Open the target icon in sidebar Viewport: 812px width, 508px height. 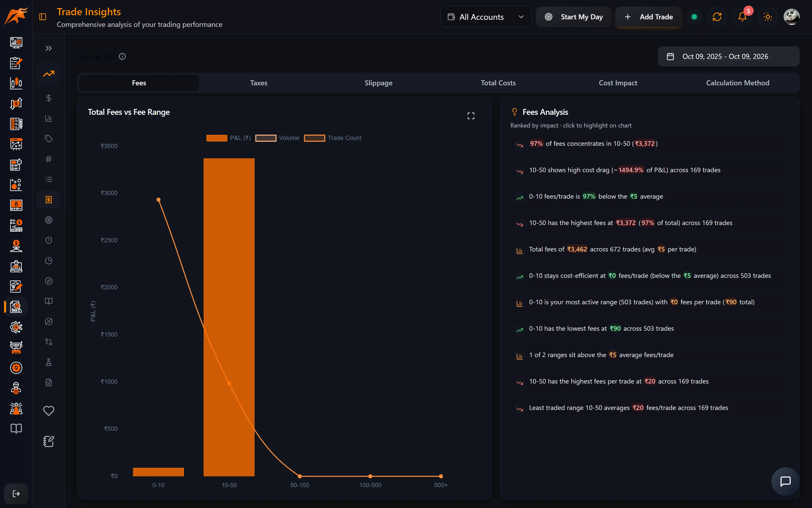[49, 220]
